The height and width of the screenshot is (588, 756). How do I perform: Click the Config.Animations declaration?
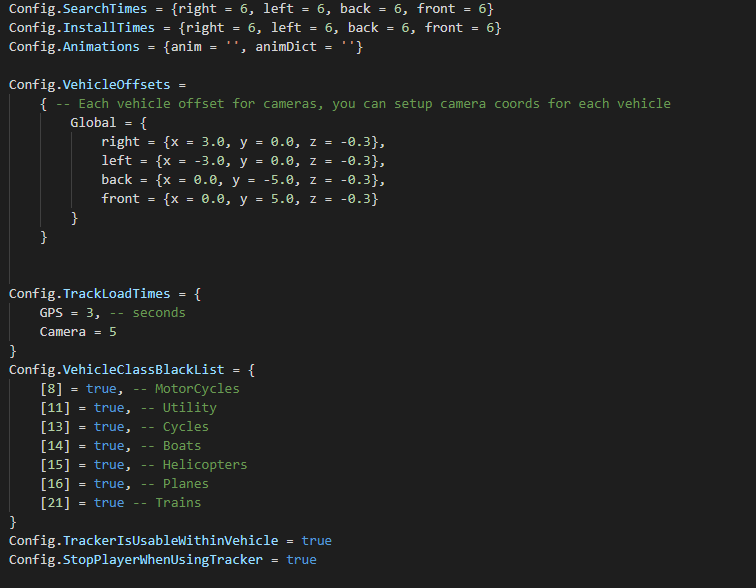tap(185, 47)
